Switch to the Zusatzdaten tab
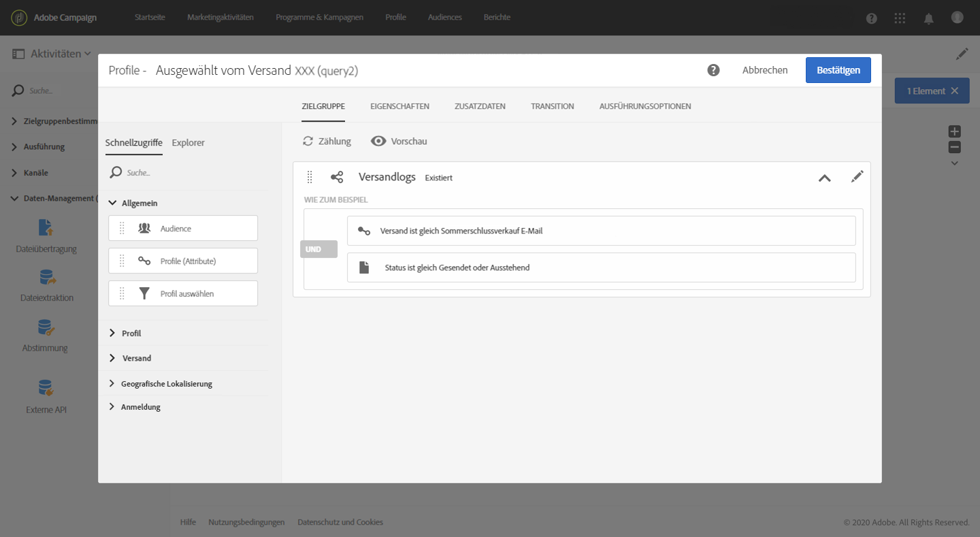The width and height of the screenshot is (980, 537). 480,106
